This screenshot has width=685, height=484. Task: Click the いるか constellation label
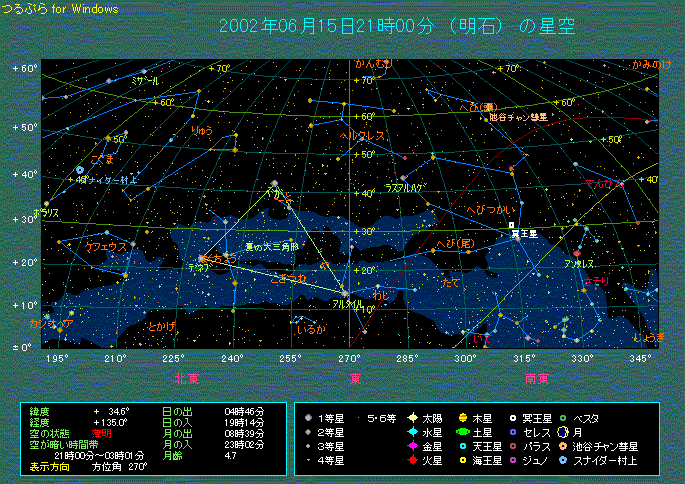click(x=311, y=329)
